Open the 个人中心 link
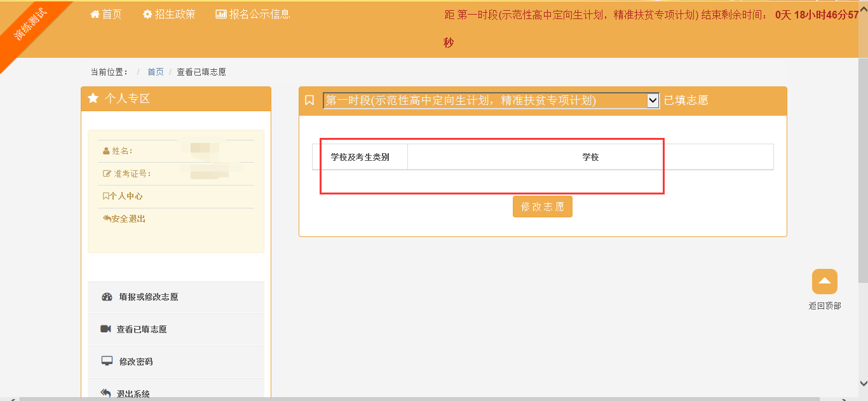The image size is (868, 401). 125,196
